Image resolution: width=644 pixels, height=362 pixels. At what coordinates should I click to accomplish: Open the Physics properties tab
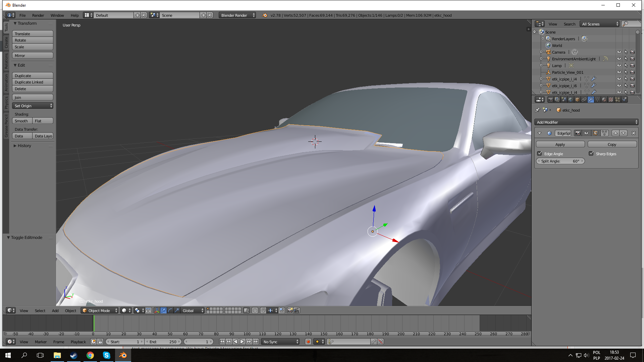click(x=624, y=100)
